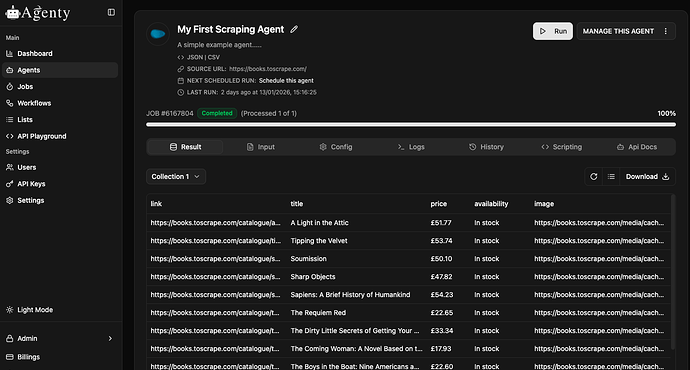The height and width of the screenshot is (370, 690).
Task: Open API Playground in the sidebar
Action: [60, 136]
